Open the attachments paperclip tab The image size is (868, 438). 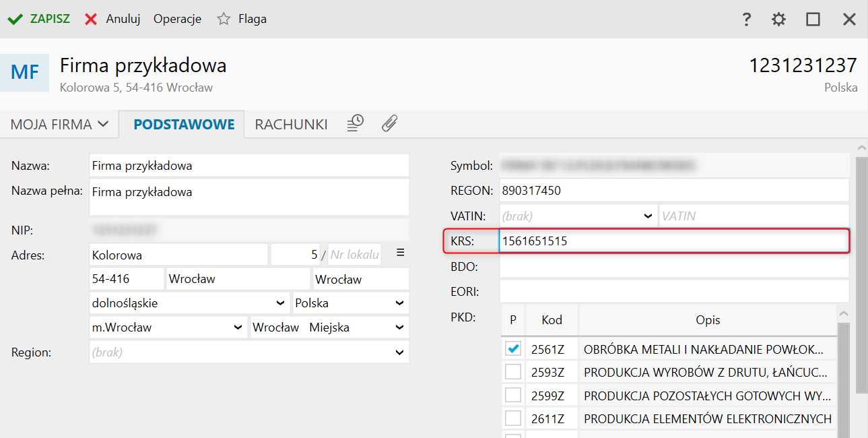pos(390,123)
